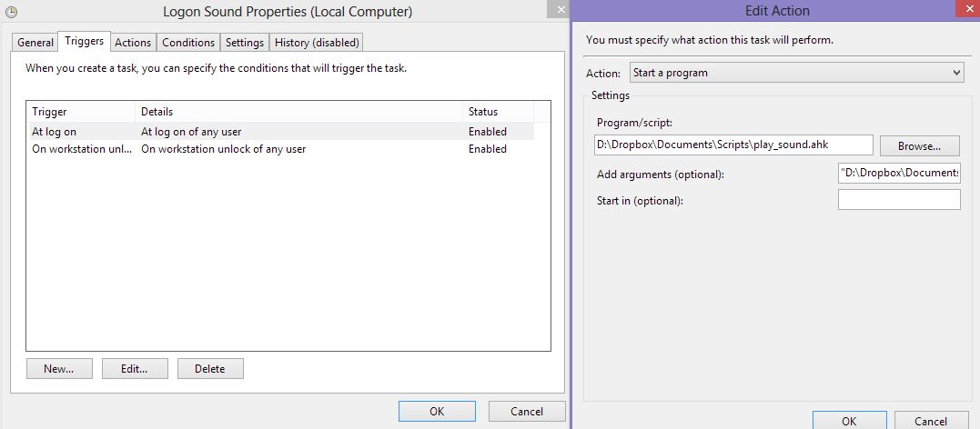The image size is (980, 429).
Task: Click the Add arguments field
Action: pos(899,173)
